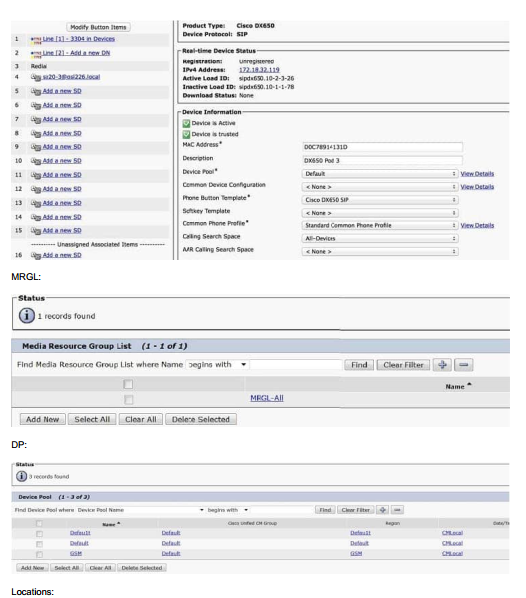Click the 'Add a new SD' link in row 15

(x=62, y=230)
